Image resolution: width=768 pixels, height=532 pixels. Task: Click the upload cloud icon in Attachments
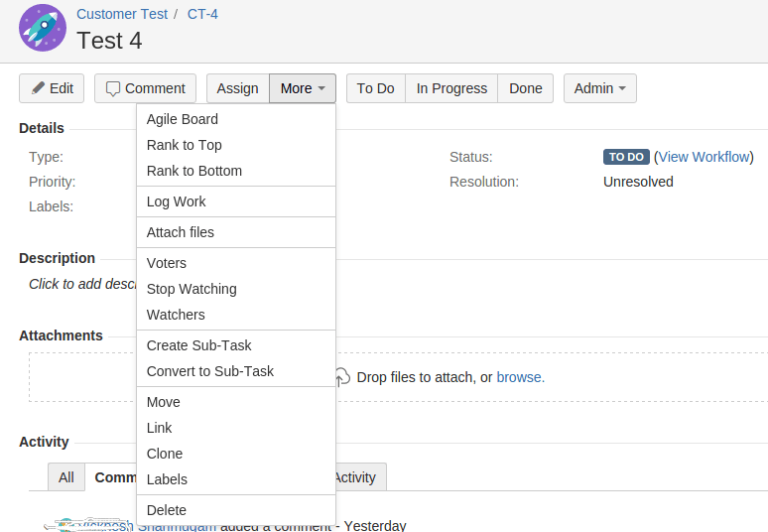coord(341,377)
